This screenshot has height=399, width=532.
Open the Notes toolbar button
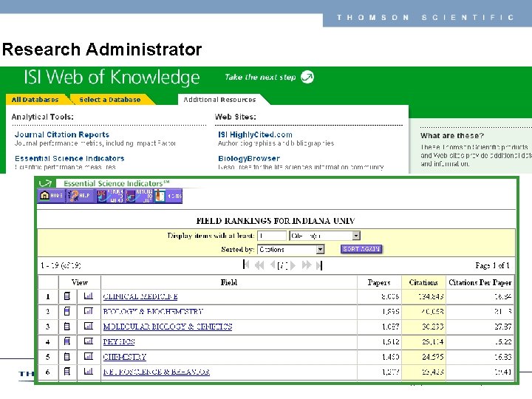point(168,196)
